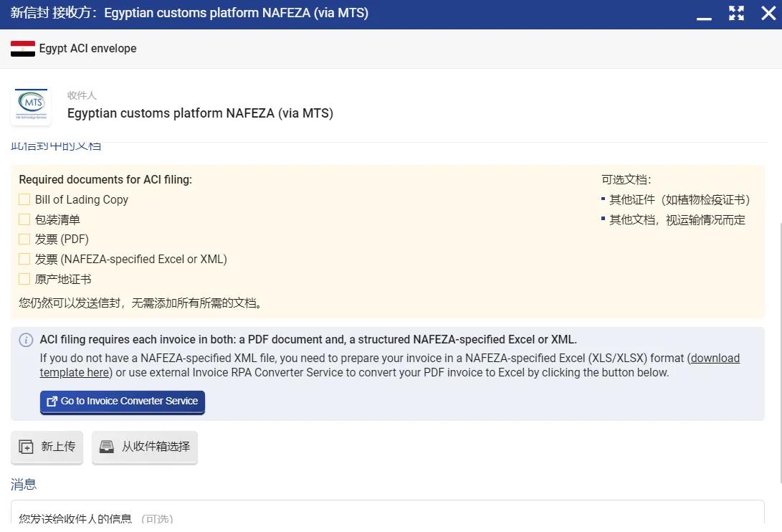The width and height of the screenshot is (782, 532).
Task: Minimize the new envelope window
Action: (704, 14)
